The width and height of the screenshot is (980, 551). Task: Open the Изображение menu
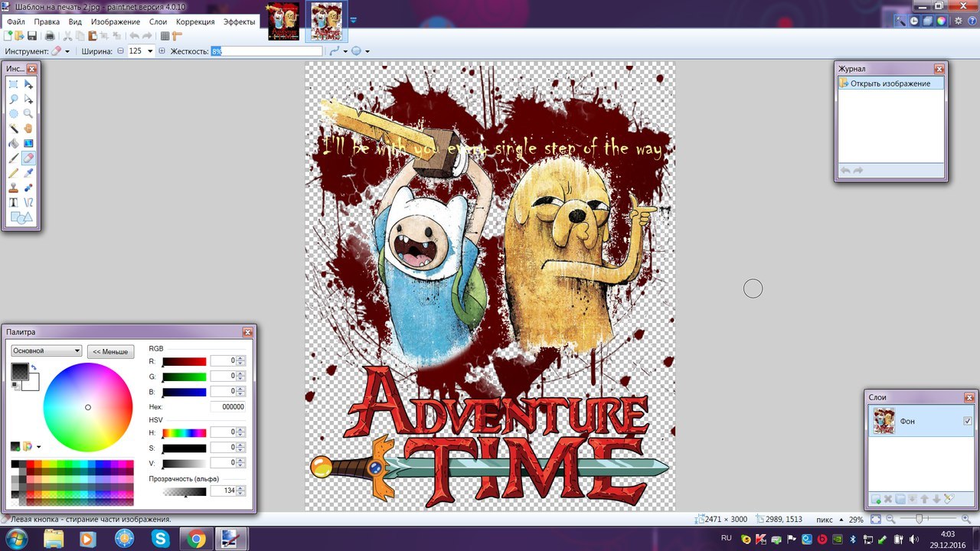coord(116,22)
